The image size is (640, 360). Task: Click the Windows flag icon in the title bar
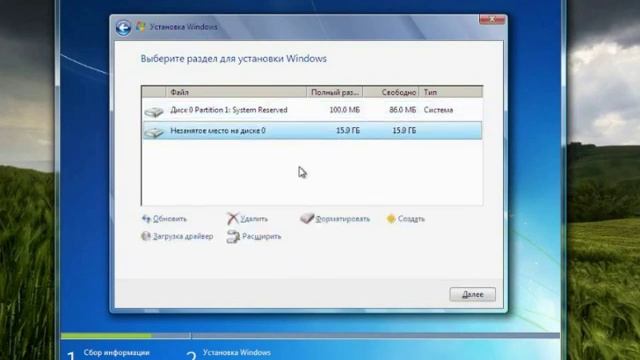[141, 27]
